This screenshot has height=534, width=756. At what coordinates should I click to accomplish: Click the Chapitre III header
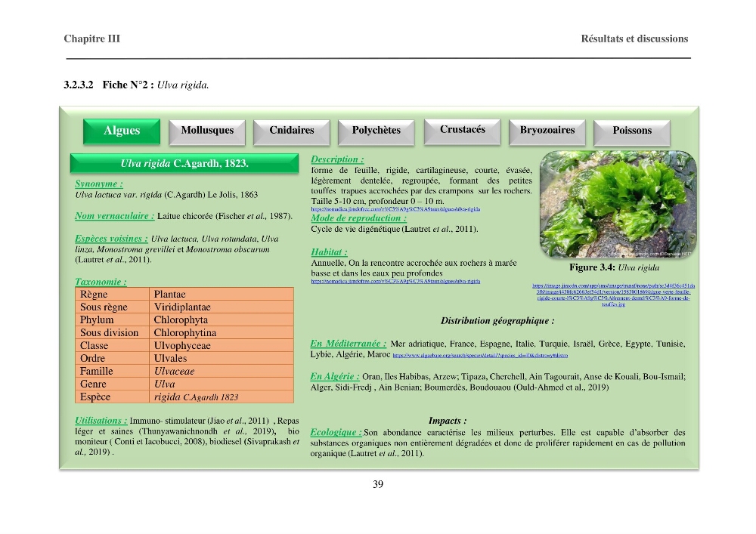pyautogui.click(x=91, y=39)
